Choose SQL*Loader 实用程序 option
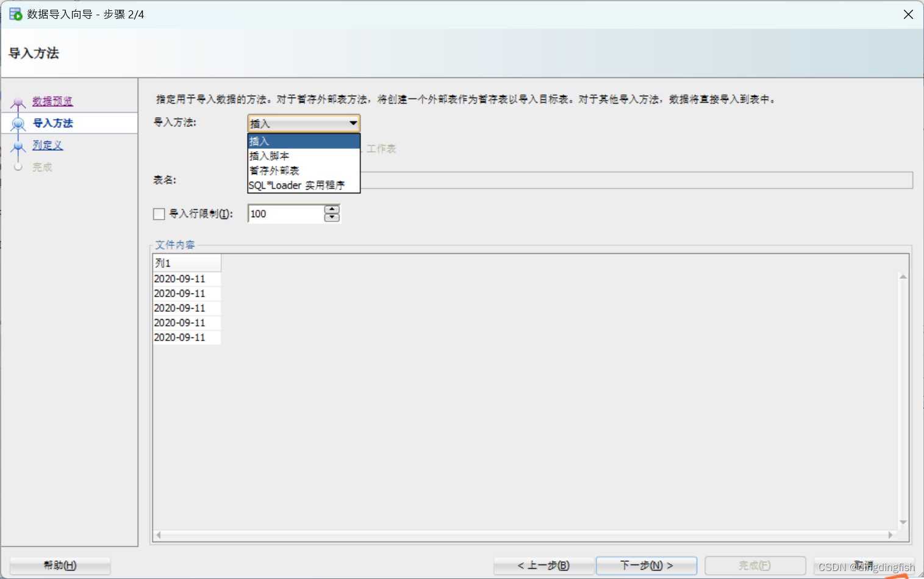The width and height of the screenshot is (924, 579). tap(304, 185)
